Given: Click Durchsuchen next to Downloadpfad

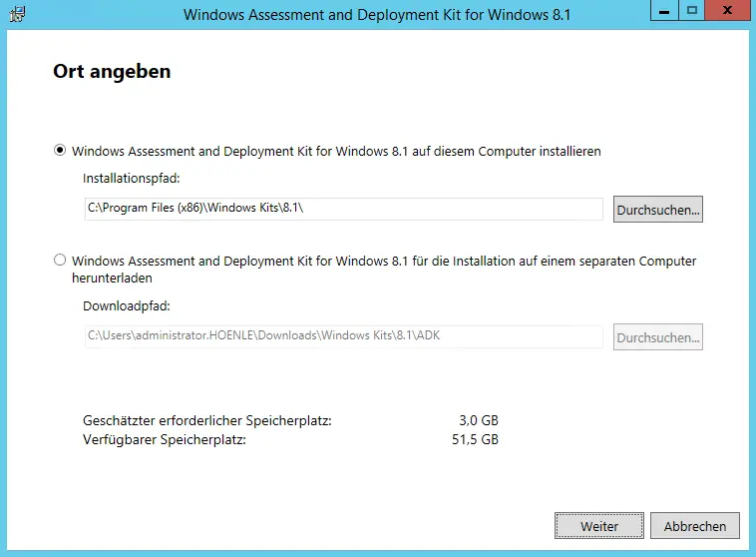Looking at the screenshot, I should coord(657,337).
